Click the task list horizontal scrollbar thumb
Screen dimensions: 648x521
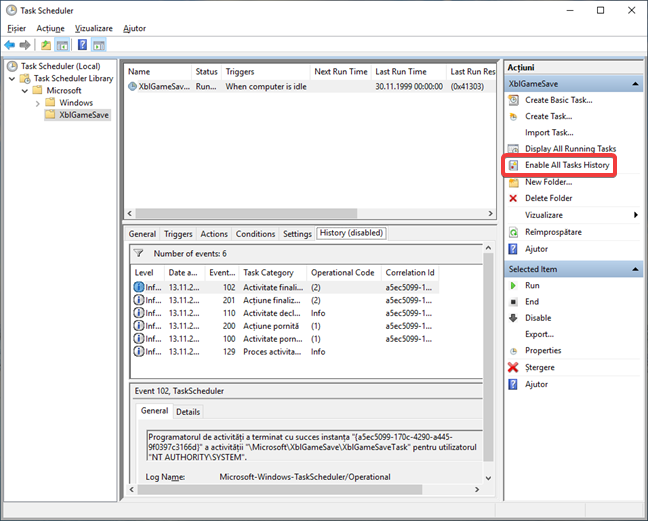pyautogui.click(x=246, y=214)
